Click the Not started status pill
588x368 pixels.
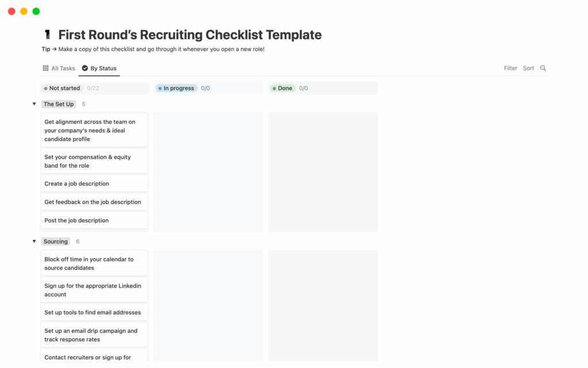point(62,88)
